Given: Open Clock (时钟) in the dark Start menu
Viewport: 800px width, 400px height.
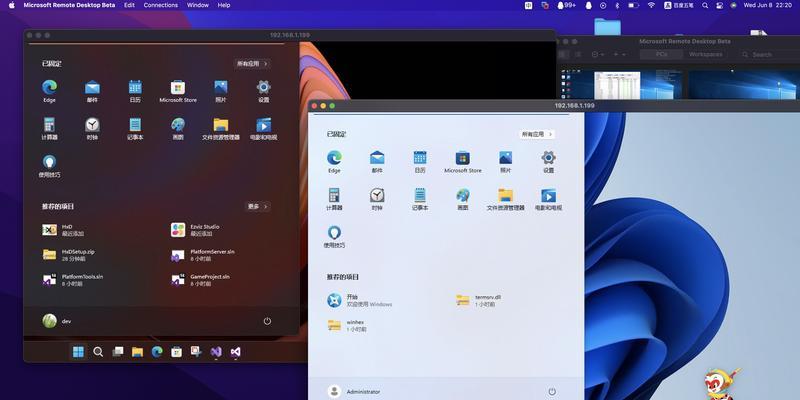Looking at the screenshot, I should tap(92, 129).
